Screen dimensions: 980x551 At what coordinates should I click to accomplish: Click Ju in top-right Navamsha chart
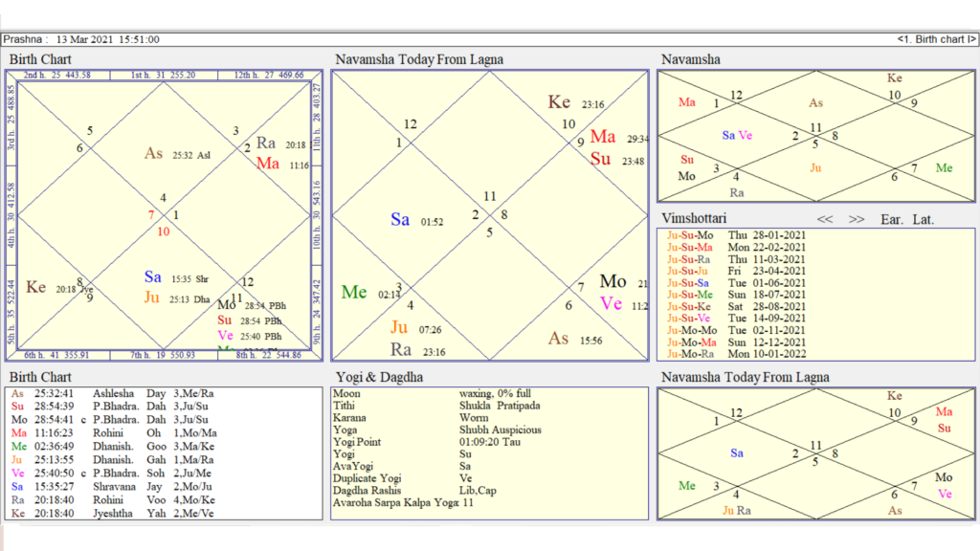pyautogui.click(x=815, y=168)
